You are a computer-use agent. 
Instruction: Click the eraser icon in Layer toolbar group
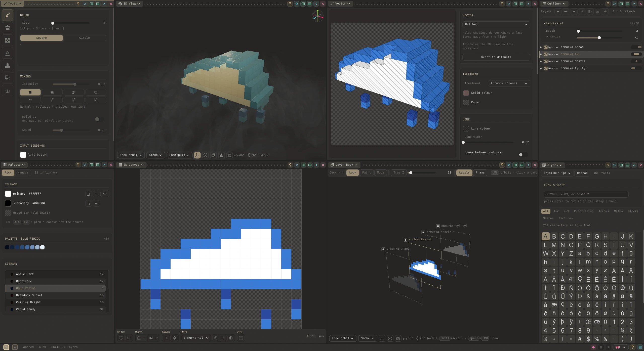(x=223, y=338)
